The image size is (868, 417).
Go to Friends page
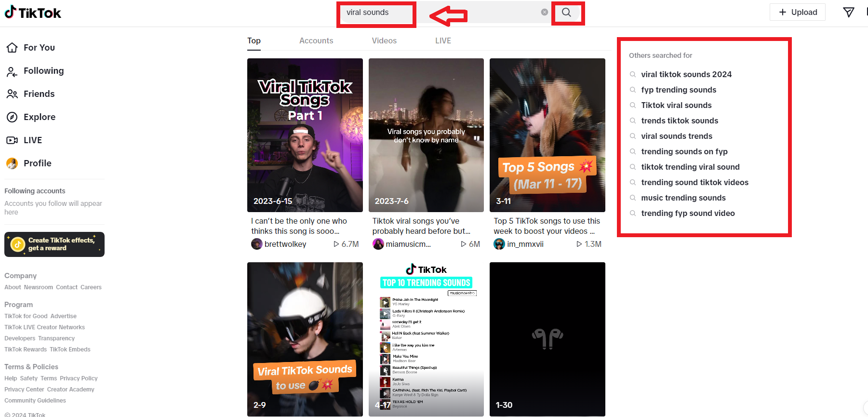click(x=30, y=94)
